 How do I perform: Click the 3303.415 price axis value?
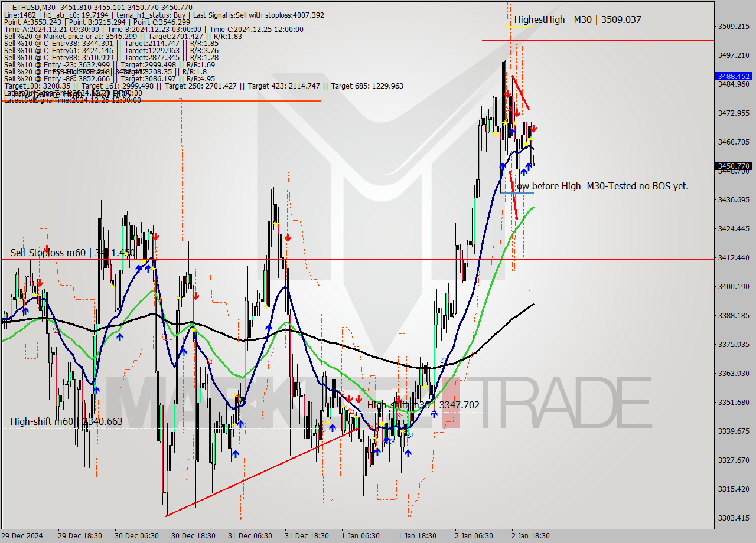click(x=733, y=518)
